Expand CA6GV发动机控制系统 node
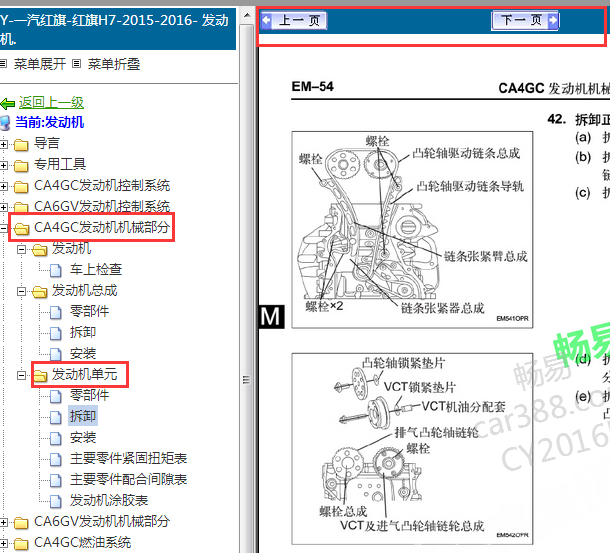610x553 pixels. (4, 207)
